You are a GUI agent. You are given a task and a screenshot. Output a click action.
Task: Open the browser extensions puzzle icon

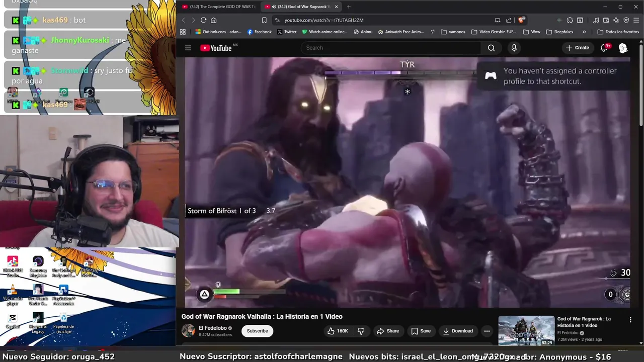click(570, 20)
